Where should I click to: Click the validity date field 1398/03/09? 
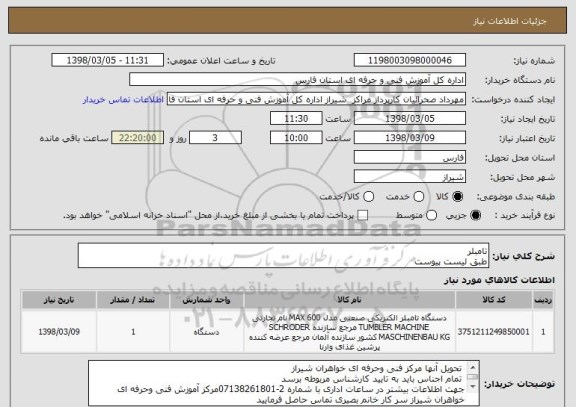410,138
